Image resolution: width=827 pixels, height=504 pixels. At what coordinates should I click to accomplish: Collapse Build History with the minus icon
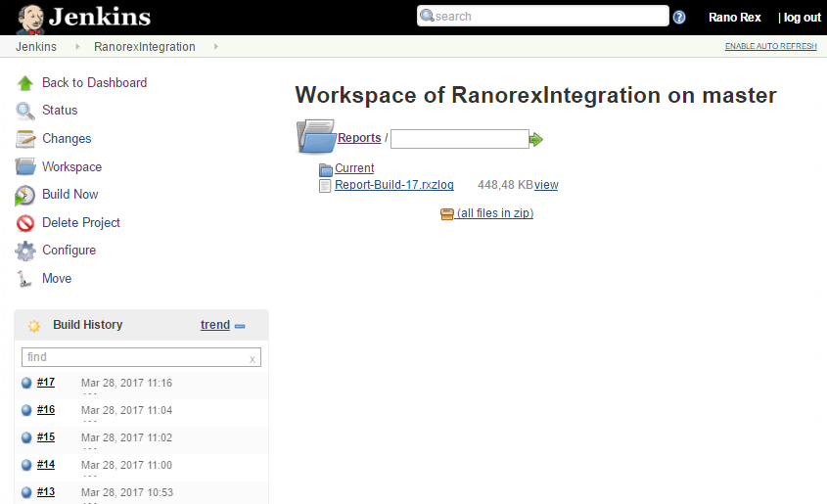240,326
